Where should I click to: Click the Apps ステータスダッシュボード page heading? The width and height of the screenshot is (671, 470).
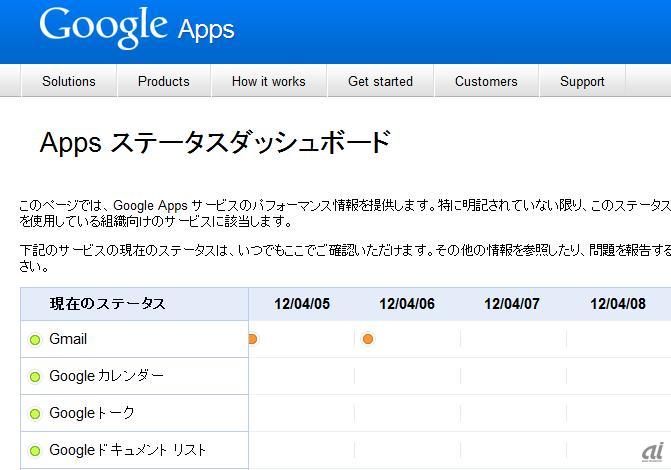[x=215, y=142]
